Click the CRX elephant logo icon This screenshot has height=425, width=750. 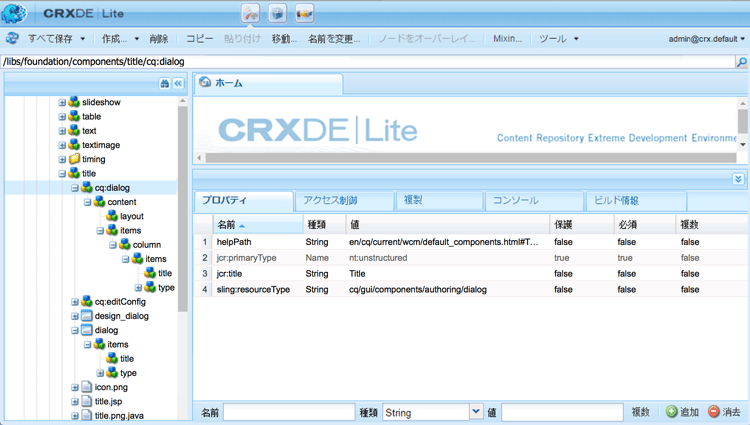(13, 13)
